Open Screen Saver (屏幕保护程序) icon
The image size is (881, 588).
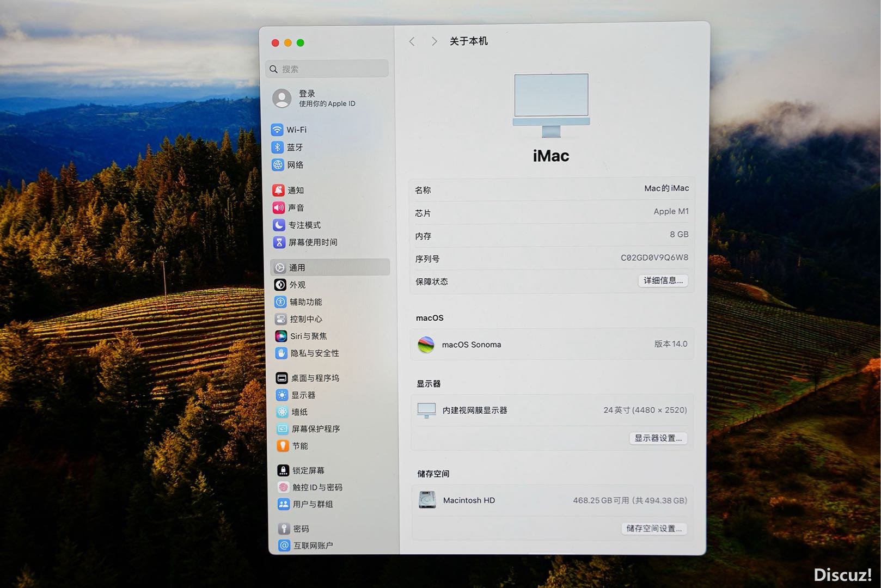pyautogui.click(x=283, y=428)
